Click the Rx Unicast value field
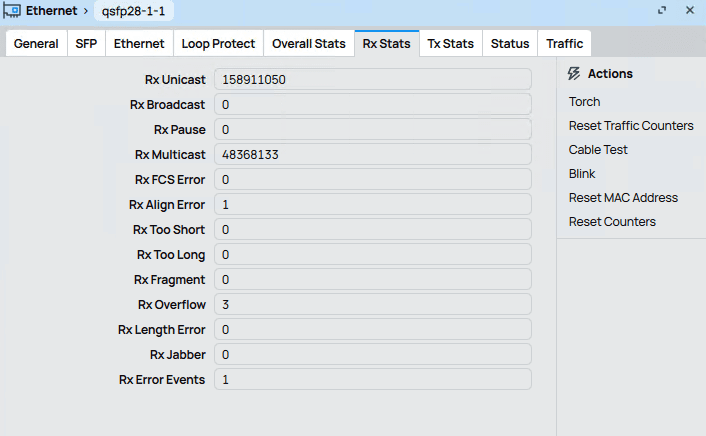706x436 pixels. (372, 79)
